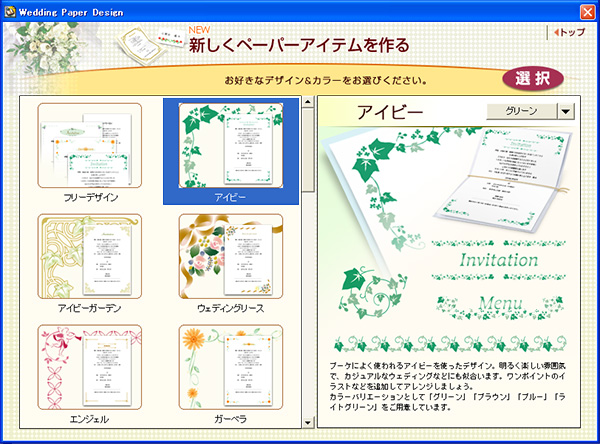
Task: Select the フリーデザイン design thumbnail
Action: pyautogui.click(x=90, y=145)
